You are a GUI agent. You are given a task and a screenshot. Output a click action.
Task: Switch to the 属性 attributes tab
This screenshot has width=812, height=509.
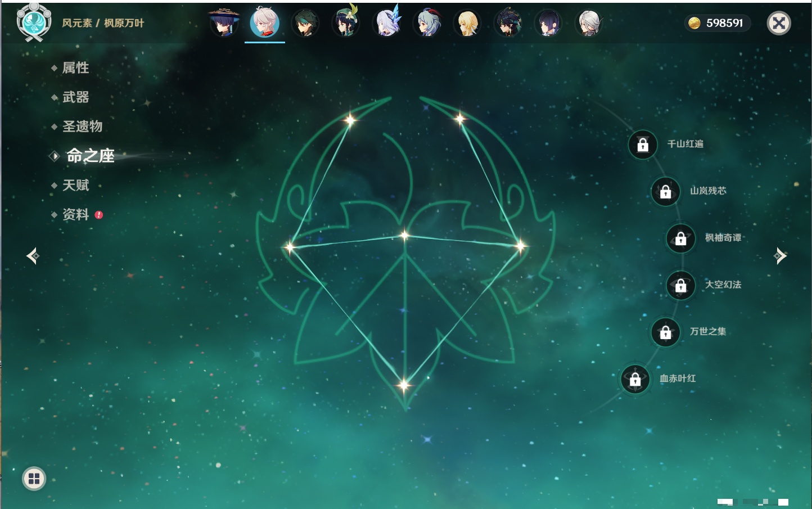tap(75, 68)
